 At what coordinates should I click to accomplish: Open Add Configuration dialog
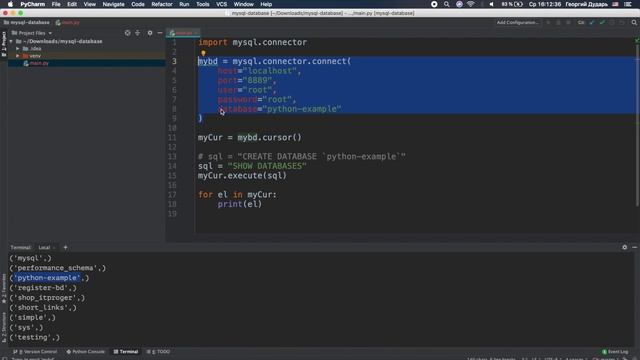tap(518, 22)
